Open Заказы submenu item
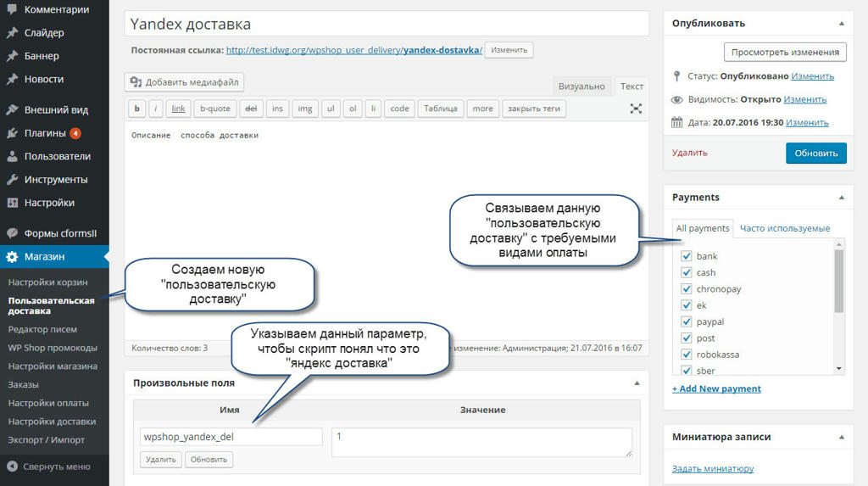Image resolution: width=868 pixels, height=486 pixels. point(23,384)
